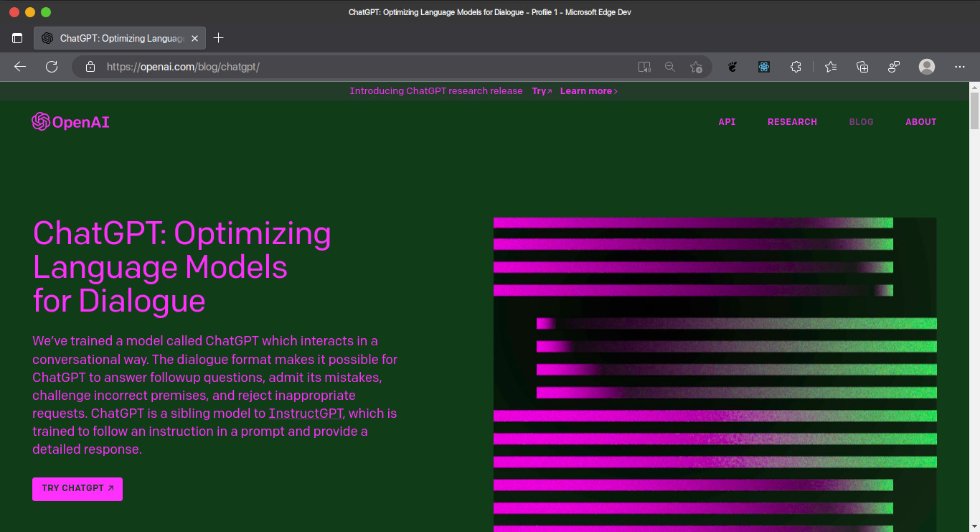This screenshot has height=532, width=980.
Task: Open the RESEARCH navigation link
Action: (x=792, y=122)
